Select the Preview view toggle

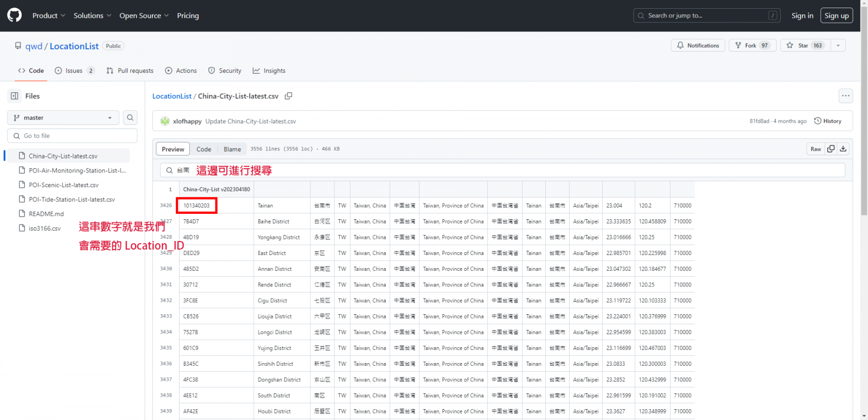click(173, 149)
